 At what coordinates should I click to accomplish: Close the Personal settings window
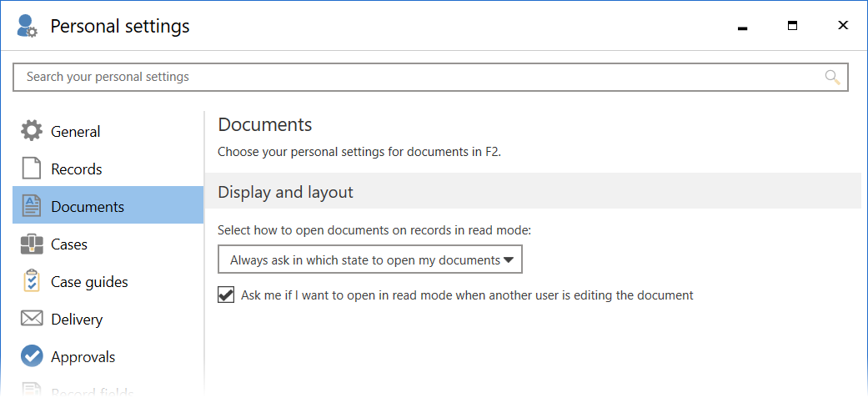tap(843, 26)
